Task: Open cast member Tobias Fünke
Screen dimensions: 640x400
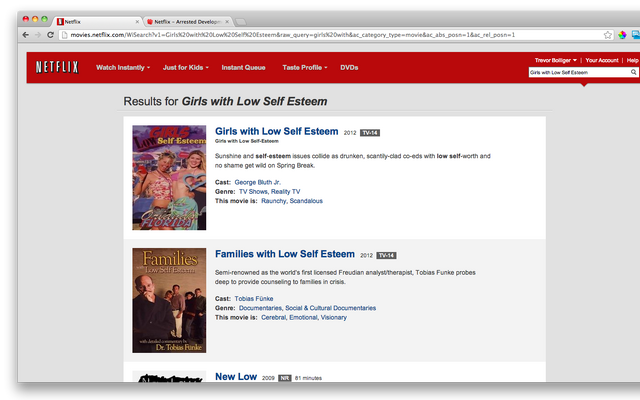Action: 254,299
